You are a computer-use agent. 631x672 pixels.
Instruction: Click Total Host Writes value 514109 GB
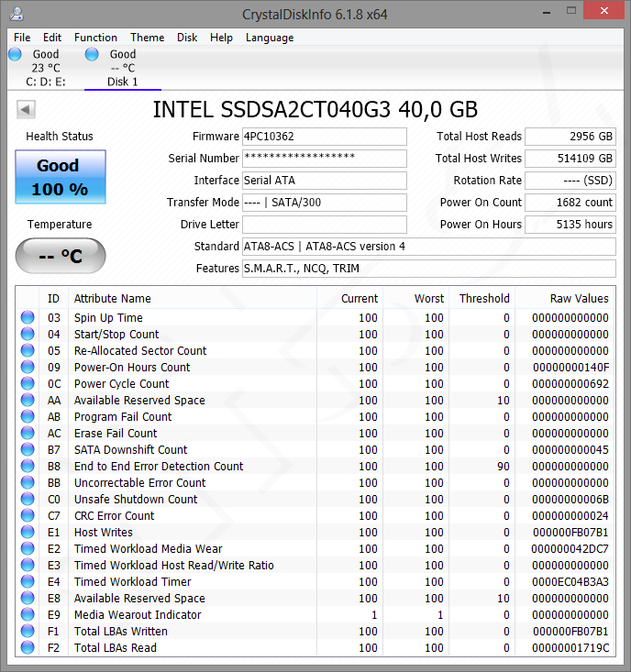[x=570, y=158]
